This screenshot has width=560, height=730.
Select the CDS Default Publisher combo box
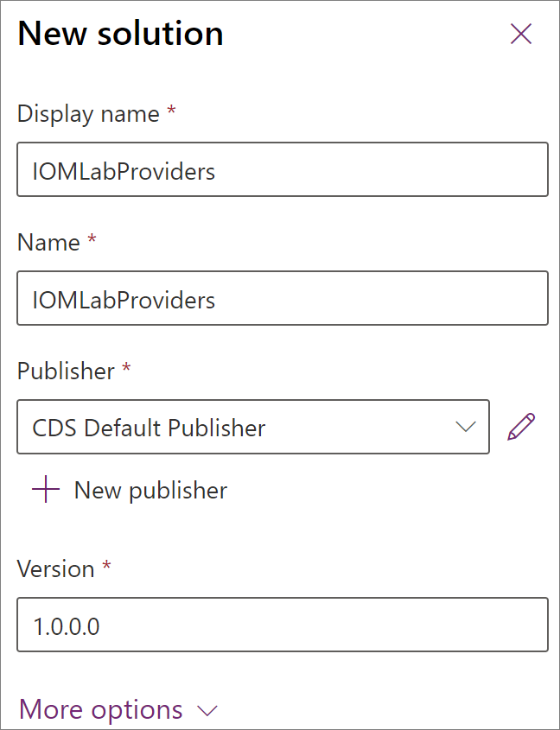coord(253,427)
